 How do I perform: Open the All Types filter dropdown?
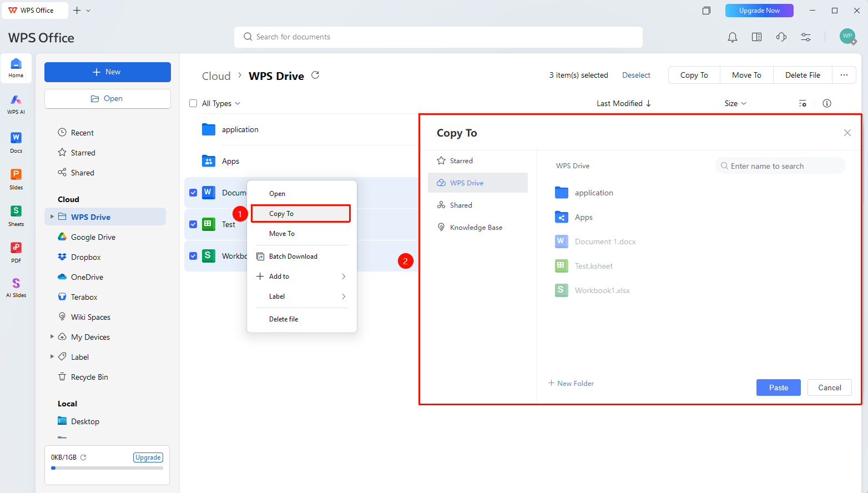(221, 103)
